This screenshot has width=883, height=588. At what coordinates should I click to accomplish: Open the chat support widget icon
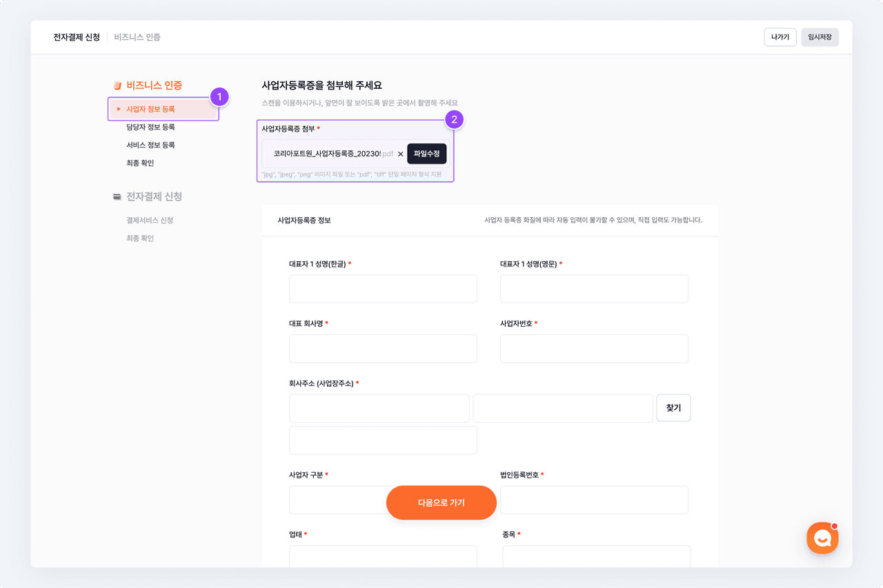[822, 538]
